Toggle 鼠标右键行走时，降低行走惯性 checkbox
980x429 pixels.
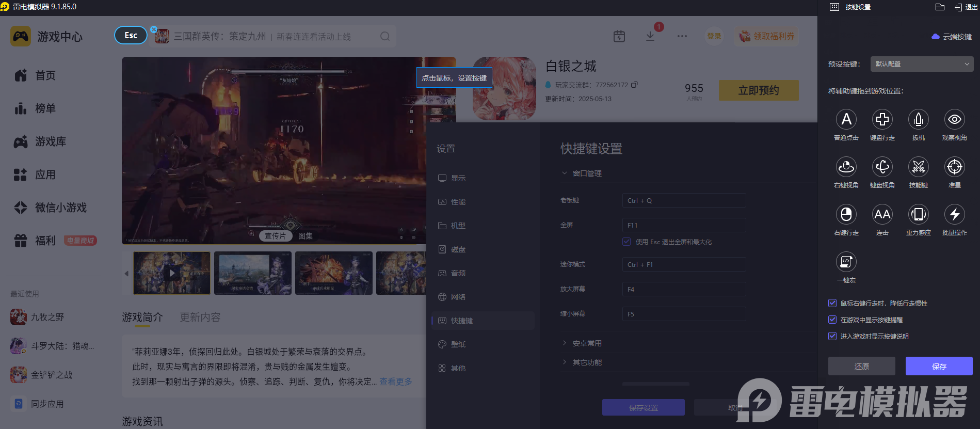pyautogui.click(x=832, y=303)
